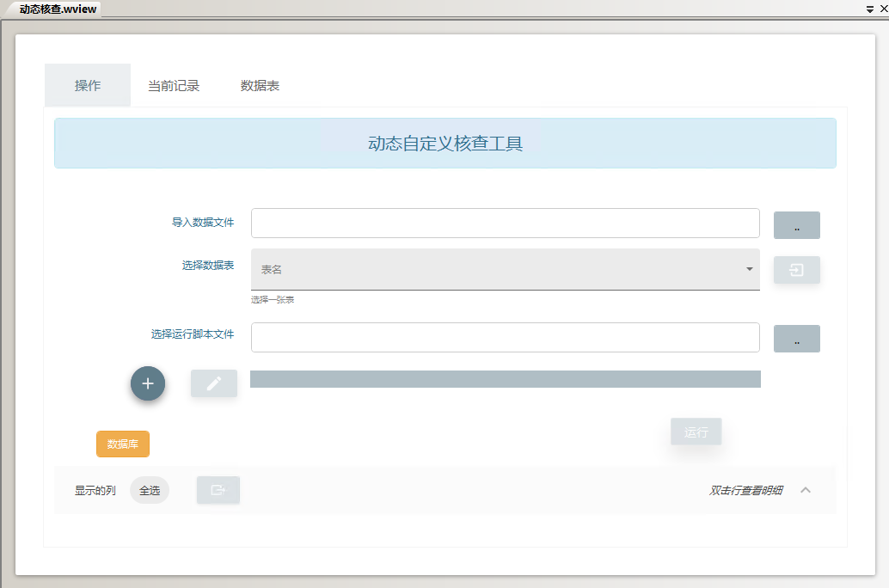Viewport: 889px width, 588px height.
Task: Browse for 选择运行脚本文件 with the .. button
Action: click(x=797, y=339)
